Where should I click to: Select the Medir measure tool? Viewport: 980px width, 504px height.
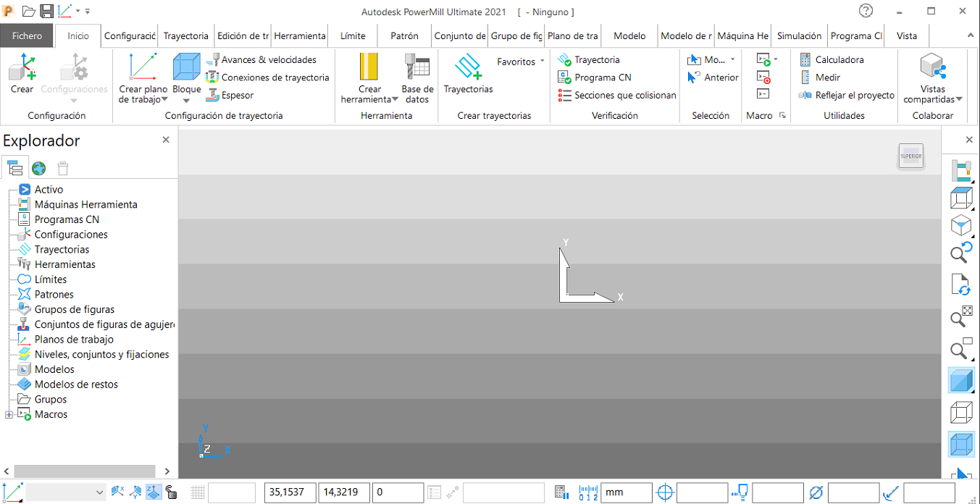819,77
